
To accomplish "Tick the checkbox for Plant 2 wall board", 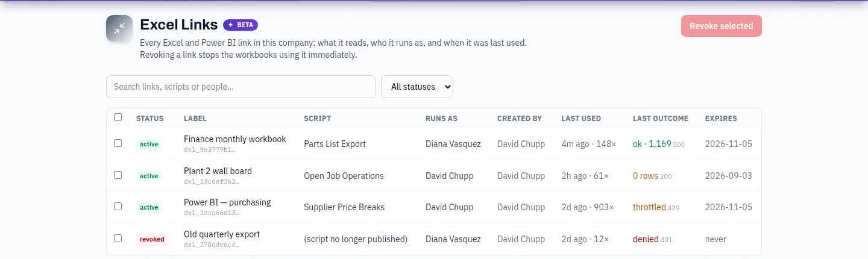I will point(118,175).
